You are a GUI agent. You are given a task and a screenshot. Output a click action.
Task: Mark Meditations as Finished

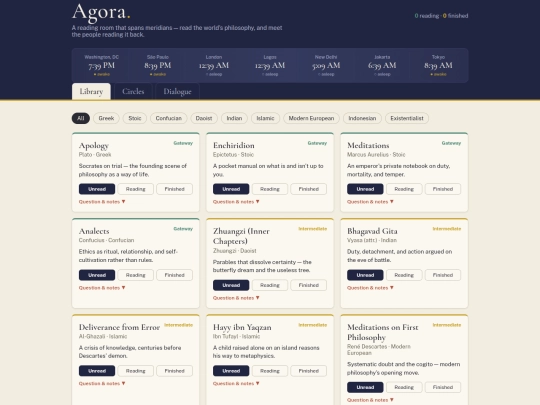click(443, 189)
